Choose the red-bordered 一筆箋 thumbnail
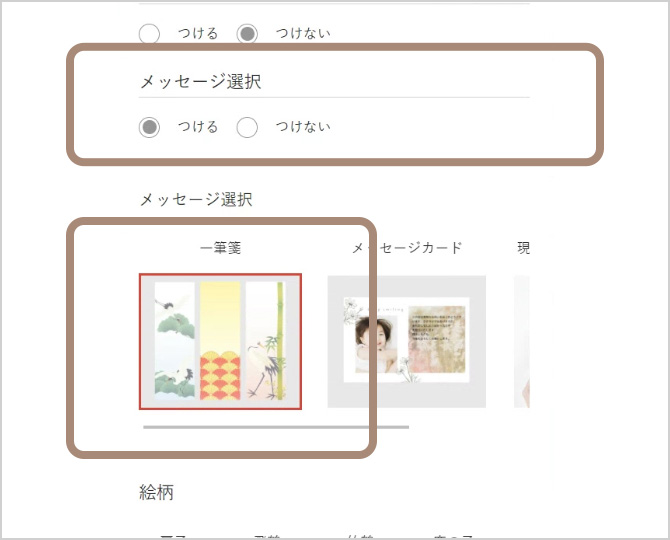 point(220,341)
